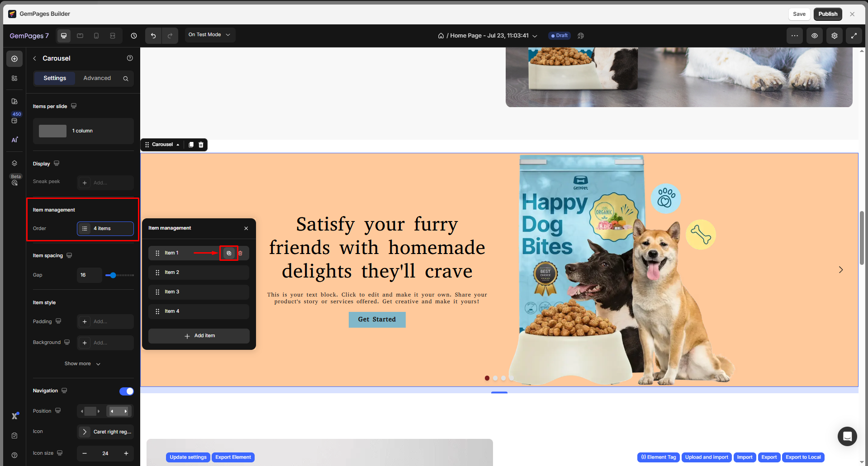This screenshot has width=868, height=466.
Task: Switch to desktop device view
Action: [64, 36]
